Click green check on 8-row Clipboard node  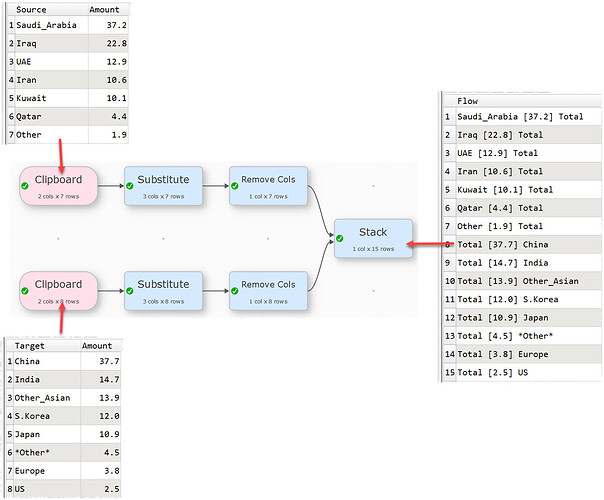tap(26, 290)
